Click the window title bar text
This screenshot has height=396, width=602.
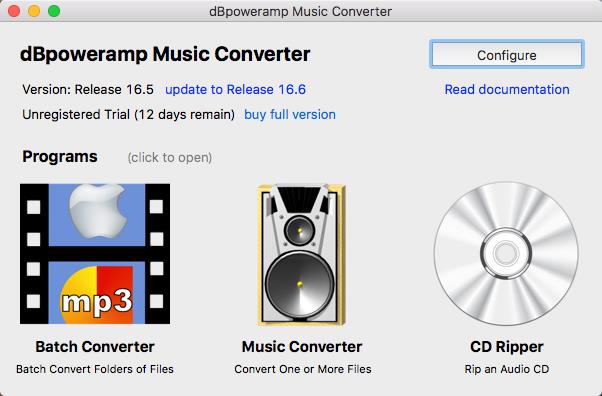[301, 11]
